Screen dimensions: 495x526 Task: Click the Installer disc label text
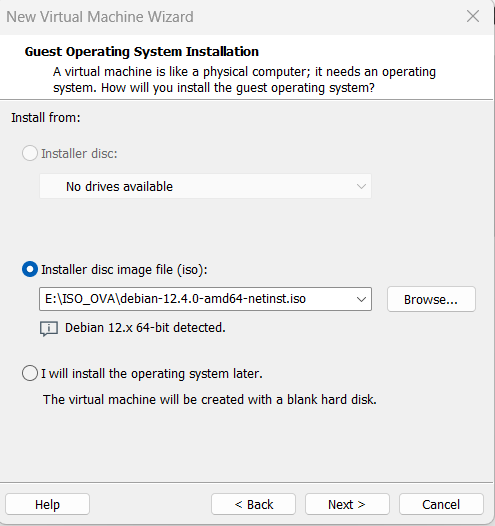click(x=79, y=154)
